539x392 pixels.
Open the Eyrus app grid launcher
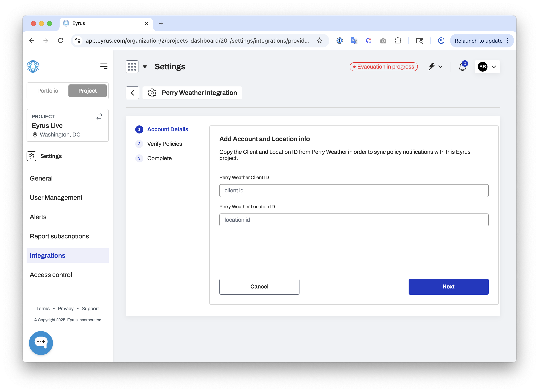(x=132, y=67)
